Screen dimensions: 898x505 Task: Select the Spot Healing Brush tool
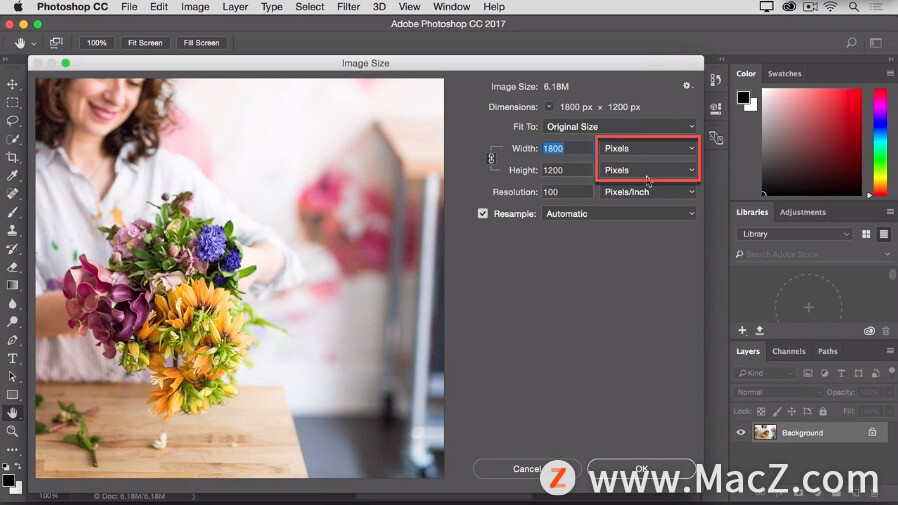tap(12, 194)
